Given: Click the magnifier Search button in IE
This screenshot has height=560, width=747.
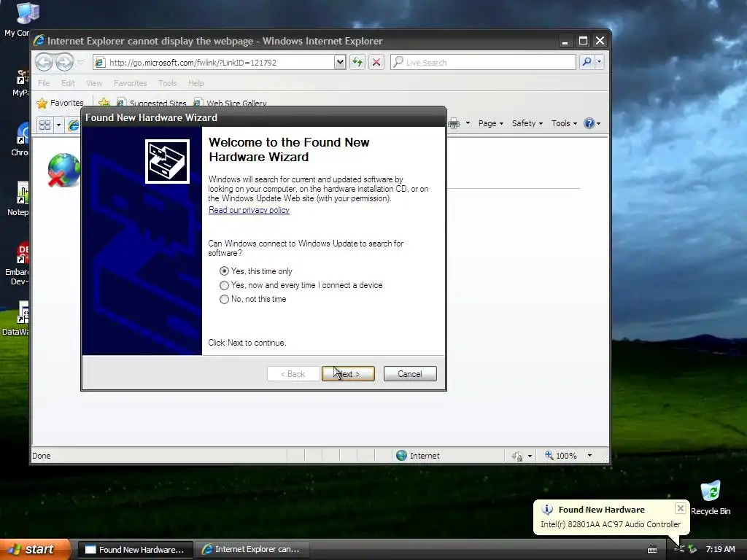Looking at the screenshot, I should click(587, 62).
